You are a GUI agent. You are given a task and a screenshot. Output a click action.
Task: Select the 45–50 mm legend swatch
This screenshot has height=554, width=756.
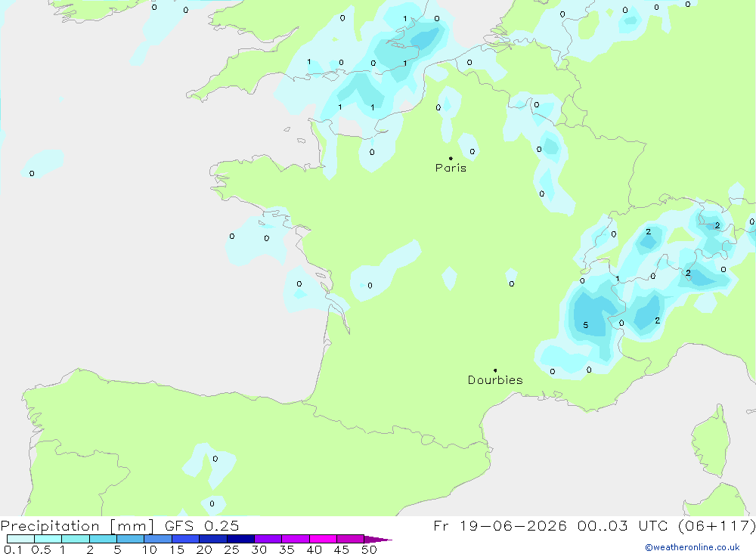(x=351, y=539)
